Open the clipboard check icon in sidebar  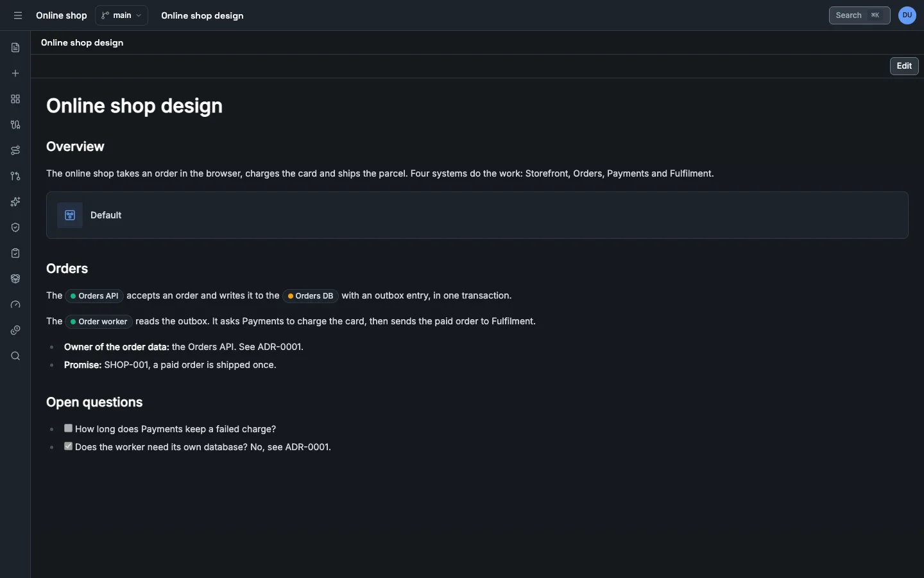[x=15, y=253]
